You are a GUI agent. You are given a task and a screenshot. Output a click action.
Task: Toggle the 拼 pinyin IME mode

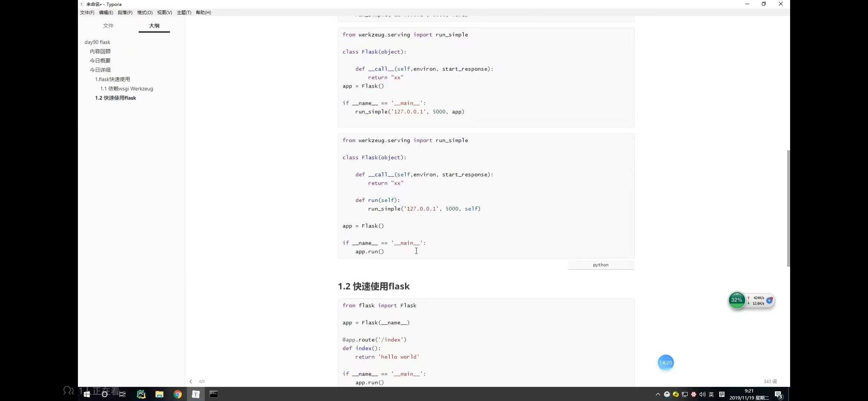click(x=722, y=394)
